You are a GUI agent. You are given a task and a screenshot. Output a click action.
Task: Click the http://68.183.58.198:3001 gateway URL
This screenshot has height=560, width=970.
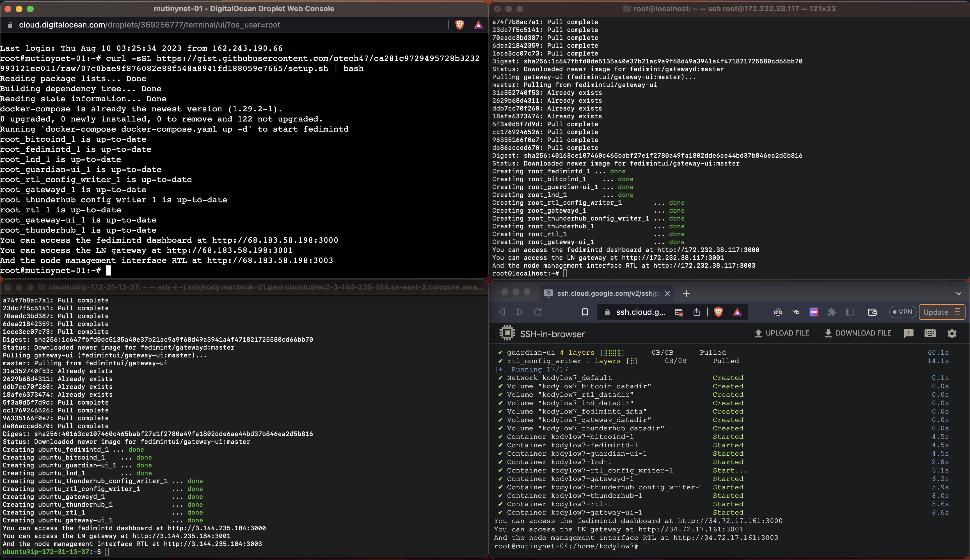click(230, 250)
